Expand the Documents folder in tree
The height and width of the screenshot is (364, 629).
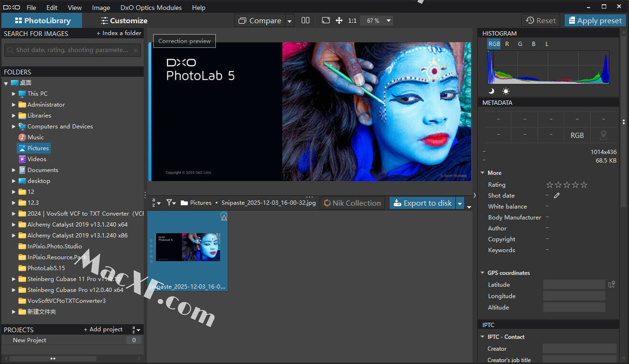14,170
